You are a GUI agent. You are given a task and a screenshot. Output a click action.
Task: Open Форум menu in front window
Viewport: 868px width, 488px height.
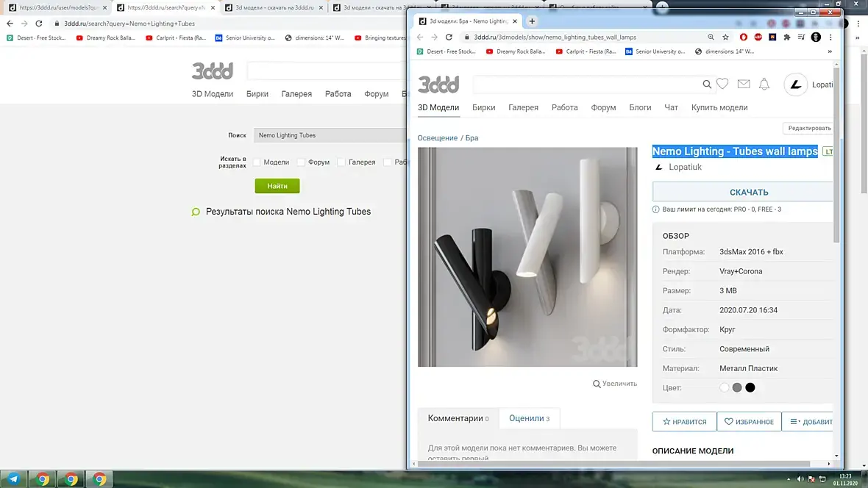point(603,107)
